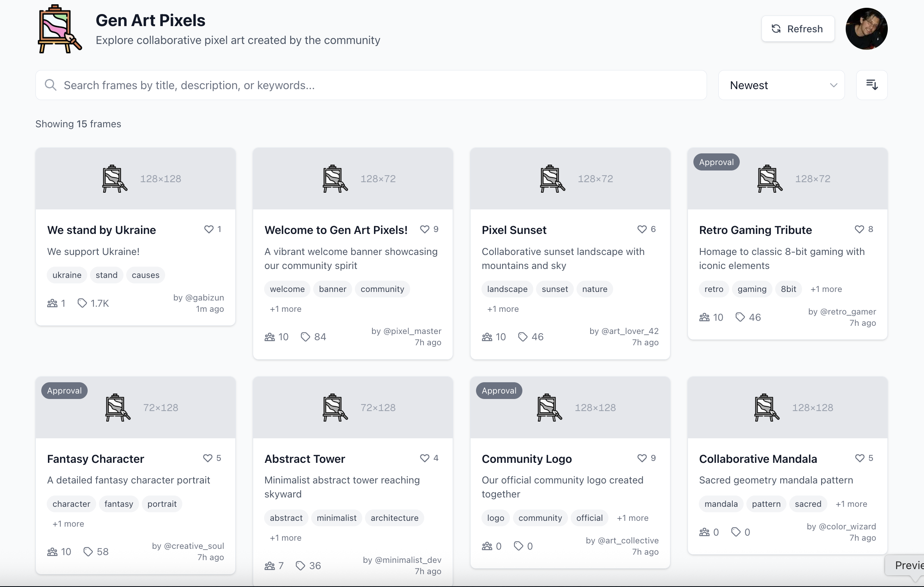Expand +1 more tags on Welcome card

click(x=286, y=309)
